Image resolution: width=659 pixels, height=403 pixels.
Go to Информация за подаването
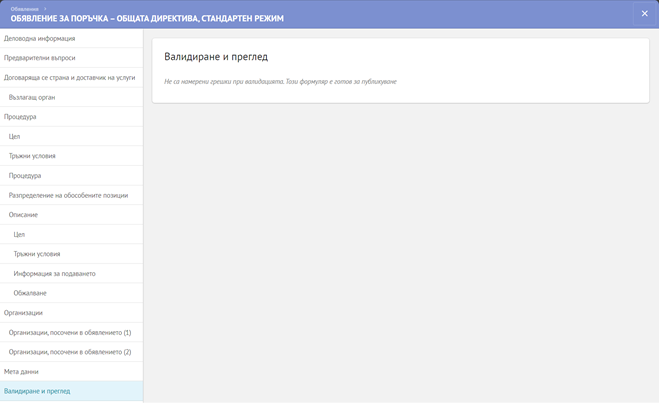pos(55,273)
